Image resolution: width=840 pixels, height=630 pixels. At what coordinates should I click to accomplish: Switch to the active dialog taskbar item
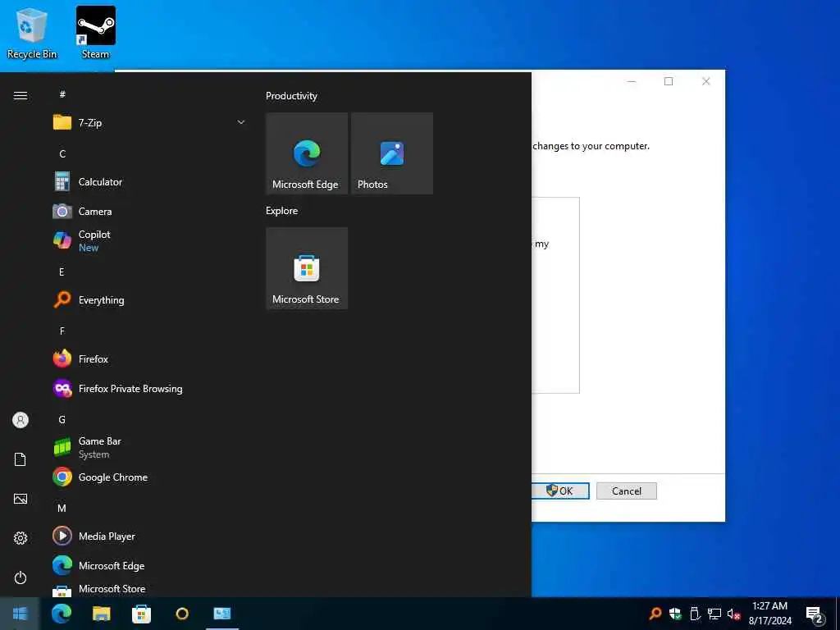[221, 614]
